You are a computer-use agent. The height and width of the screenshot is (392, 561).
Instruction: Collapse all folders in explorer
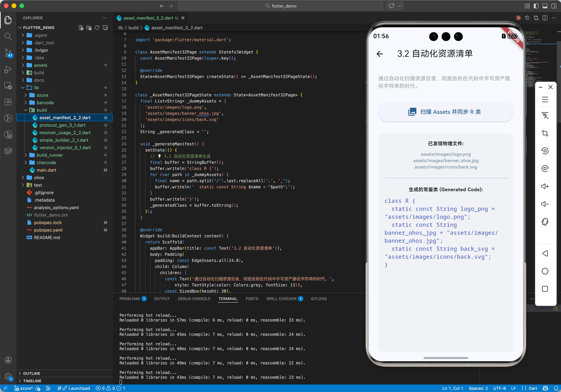point(105,28)
